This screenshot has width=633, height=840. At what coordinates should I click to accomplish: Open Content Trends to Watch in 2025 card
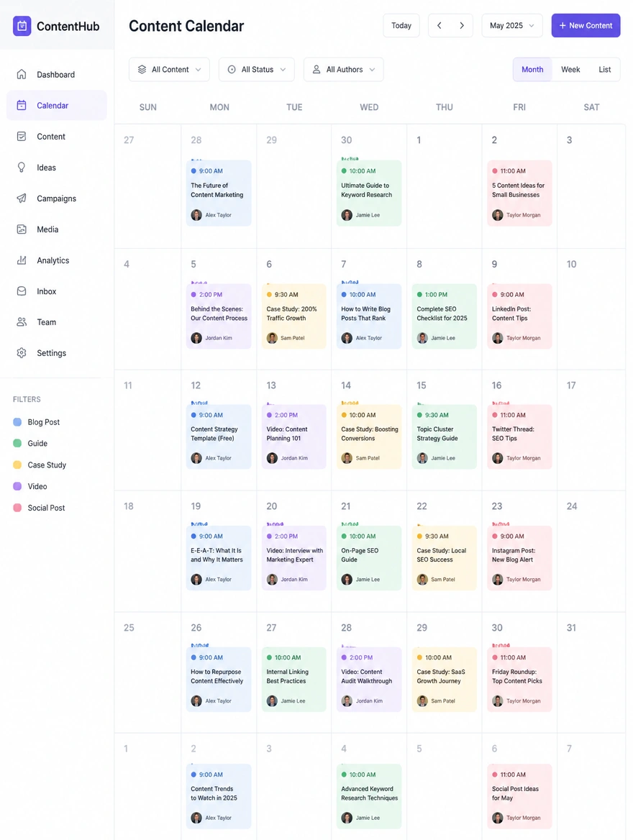[x=219, y=797]
